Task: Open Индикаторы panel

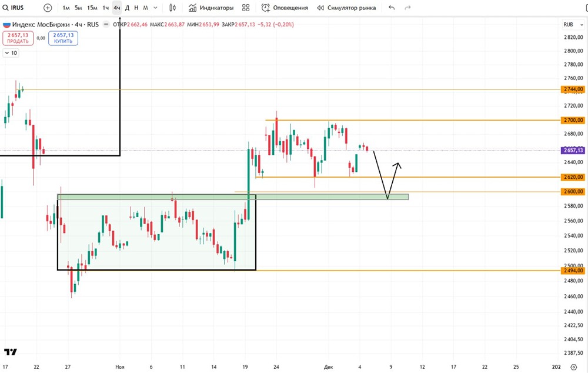Action: 211,8
